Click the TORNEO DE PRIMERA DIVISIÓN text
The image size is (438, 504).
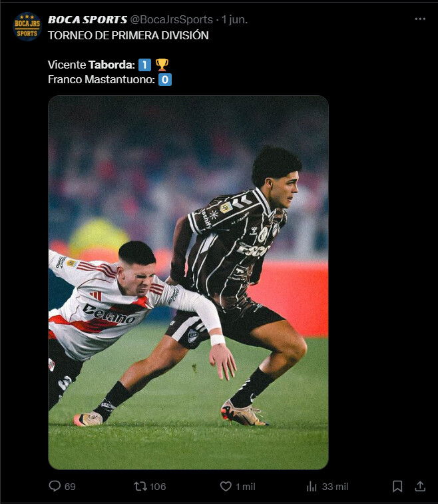point(128,35)
